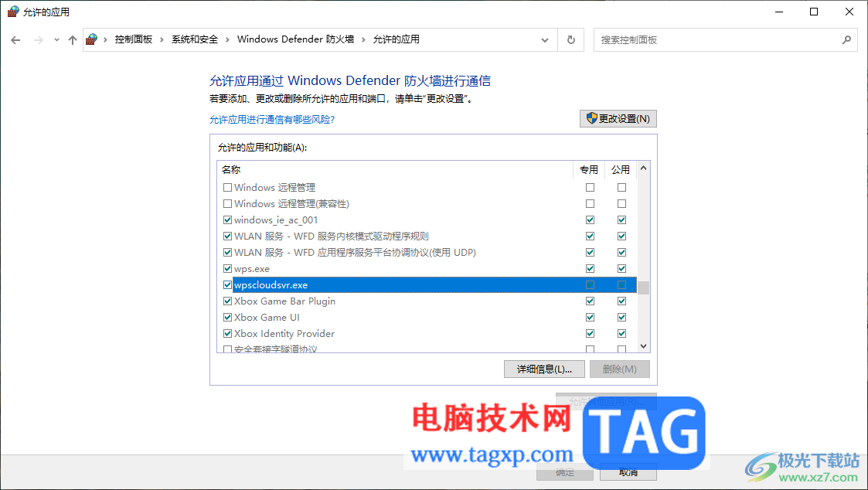This screenshot has width=868, height=490.
Task: Open 详细信息(L)... dialog
Action: point(544,369)
